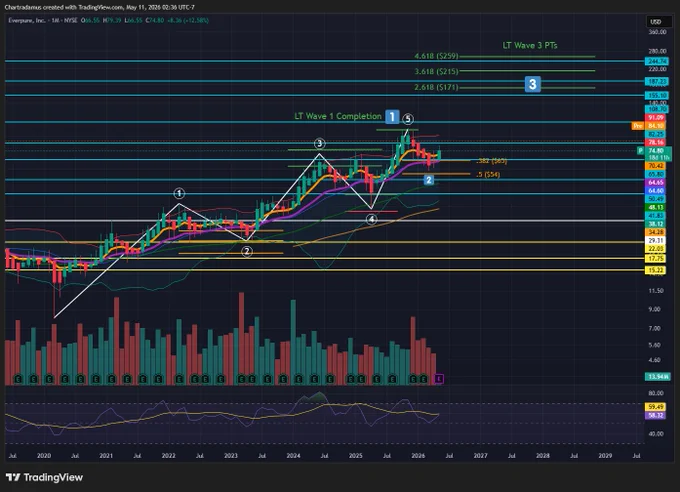The width and height of the screenshot is (680, 492).
Task: Click the orange Pre pre-market tag
Action: pos(638,126)
